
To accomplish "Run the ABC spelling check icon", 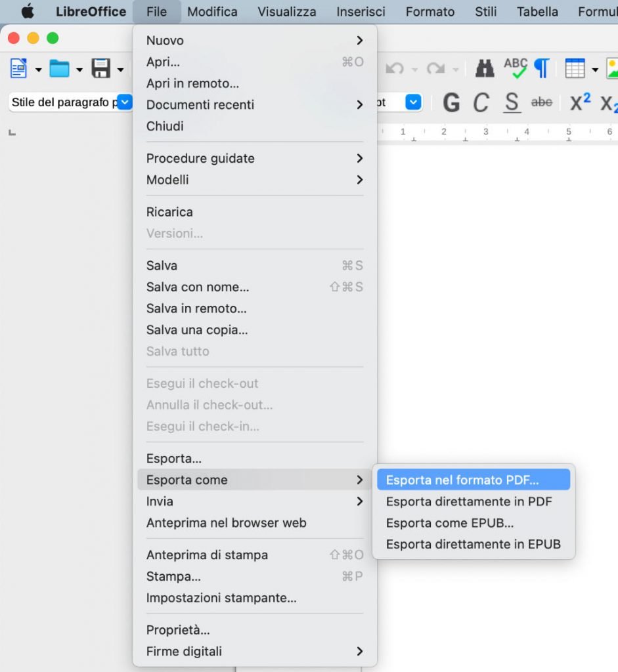I will tap(516, 68).
